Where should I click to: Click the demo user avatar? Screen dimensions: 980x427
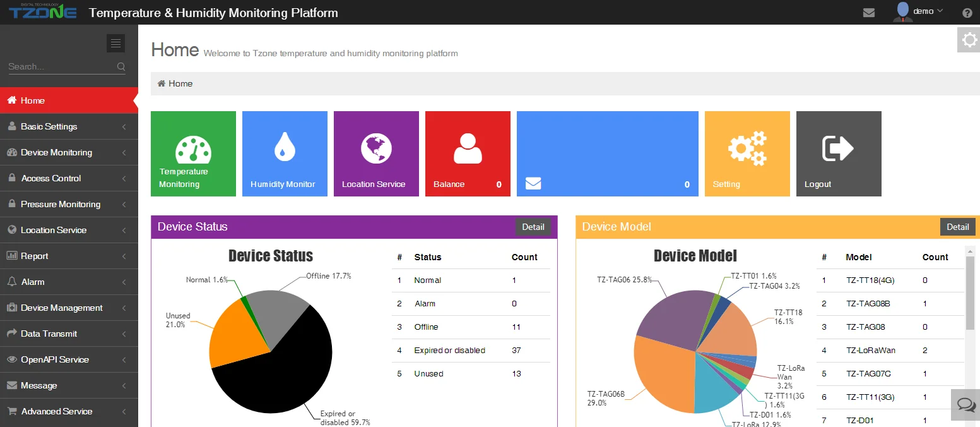click(903, 11)
